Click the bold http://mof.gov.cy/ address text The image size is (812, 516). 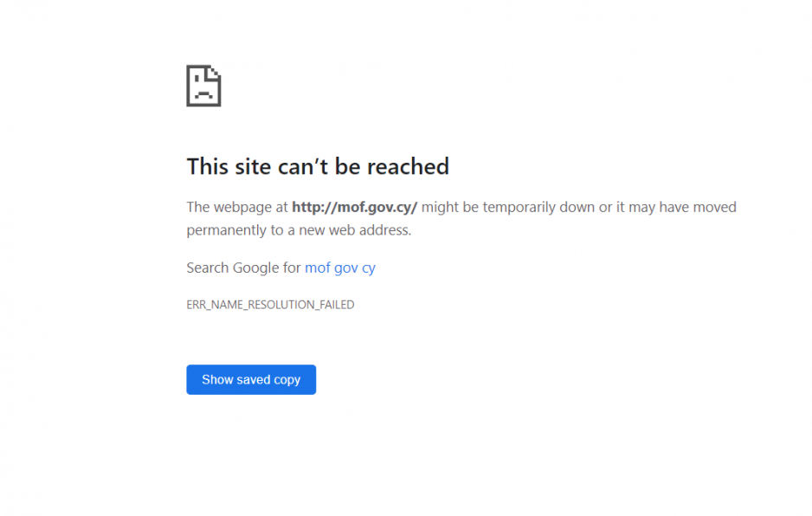(355, 207)
